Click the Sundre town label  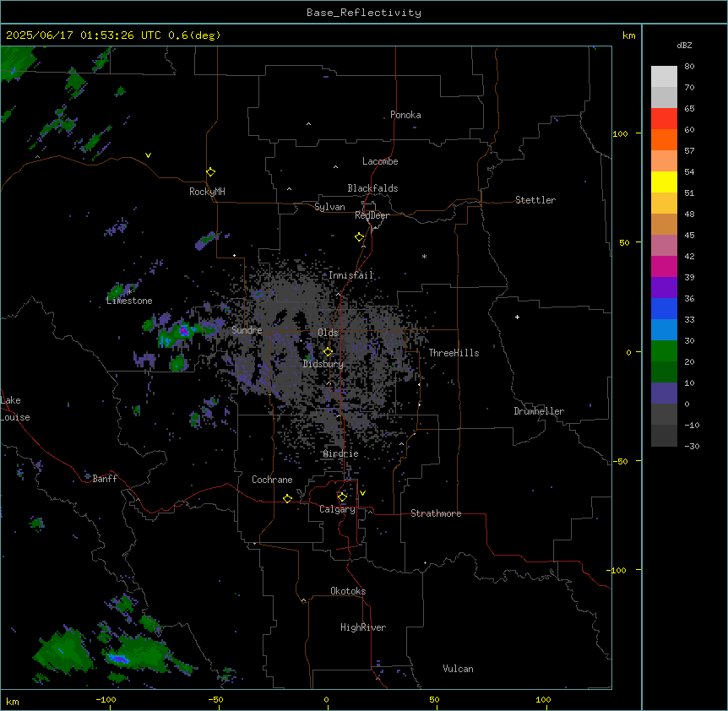coord(247,330)
